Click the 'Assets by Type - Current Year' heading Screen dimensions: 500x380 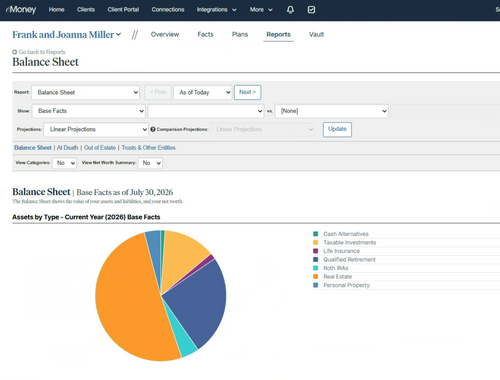point(86,217)
